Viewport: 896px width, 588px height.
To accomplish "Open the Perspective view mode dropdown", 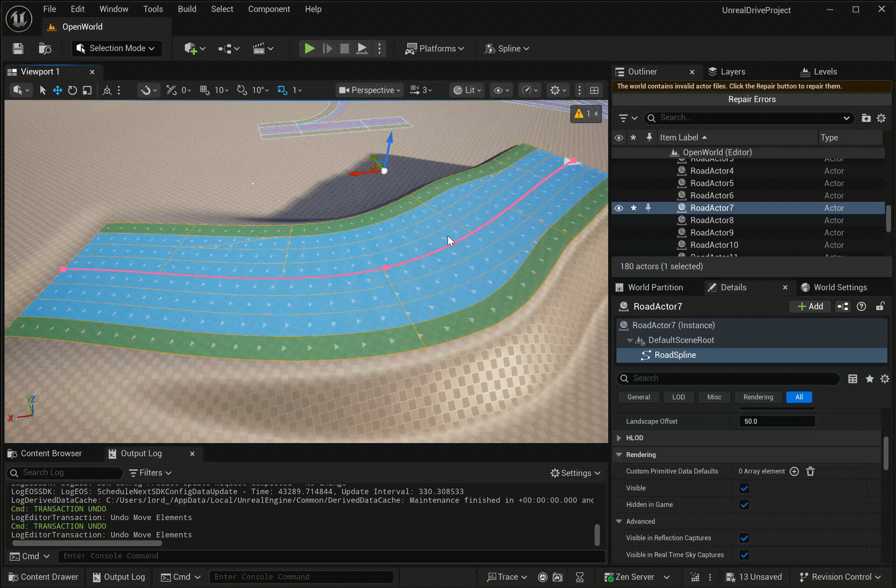I will pyautogui.click(x=370, y=90).
